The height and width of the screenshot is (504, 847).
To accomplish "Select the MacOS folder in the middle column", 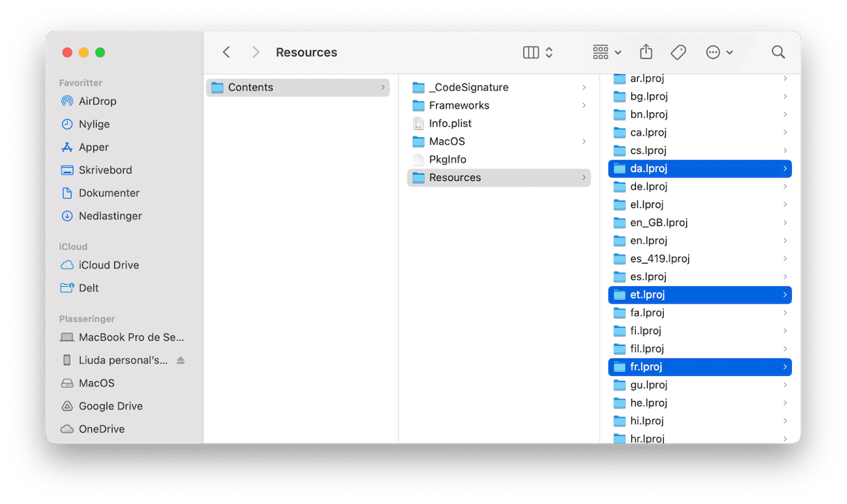I will tap(499, 141).
